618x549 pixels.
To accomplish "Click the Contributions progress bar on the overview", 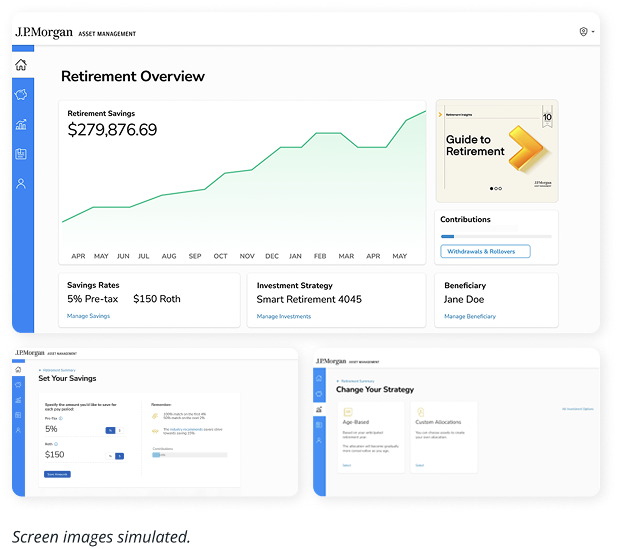I will [x=496, y=236].
